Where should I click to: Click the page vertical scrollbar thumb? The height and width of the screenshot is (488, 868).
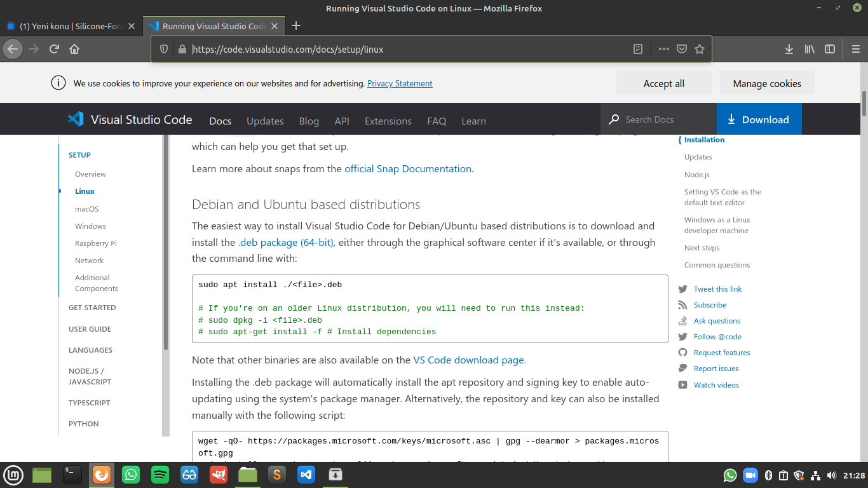(864, 103)
